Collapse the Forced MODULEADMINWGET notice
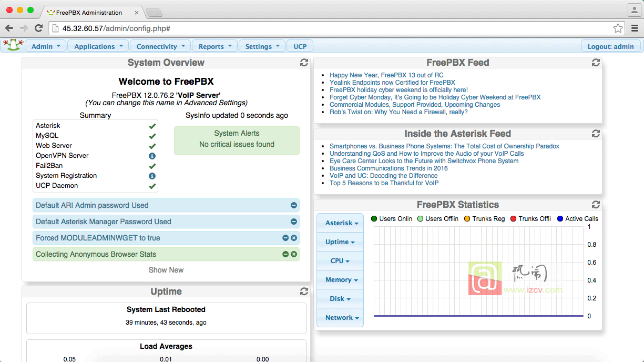Image resolution: width=644 pixels, height=362 pixels. point(285,238)
